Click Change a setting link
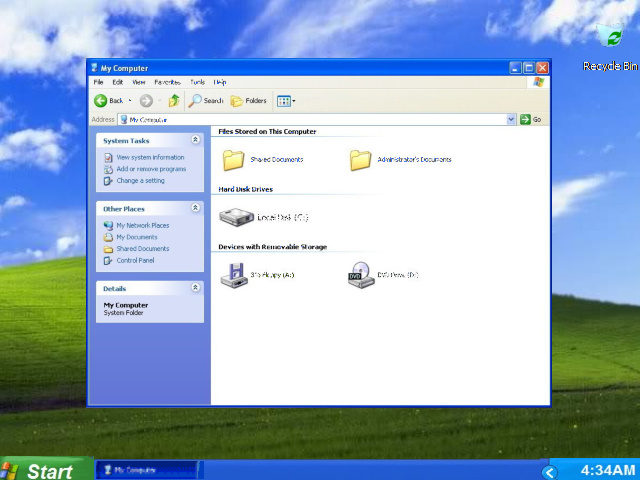The image size is (640, 480). pos(140,180)
